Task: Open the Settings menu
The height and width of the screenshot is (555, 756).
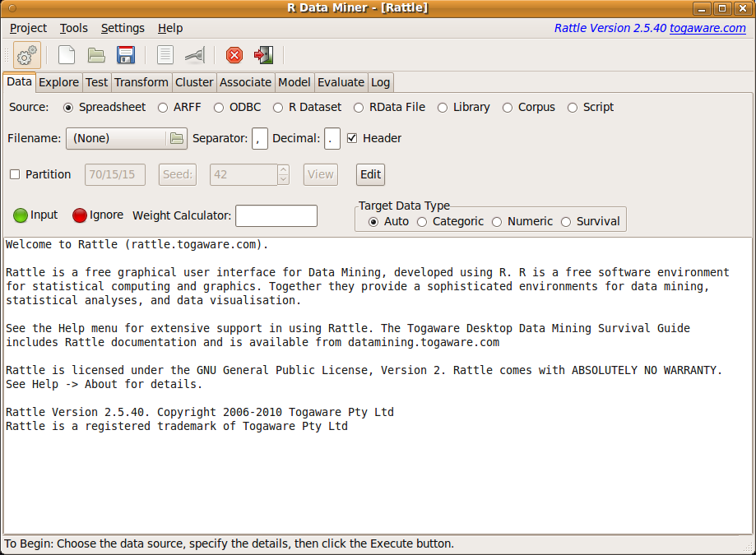Action: [x=123, y=29]
